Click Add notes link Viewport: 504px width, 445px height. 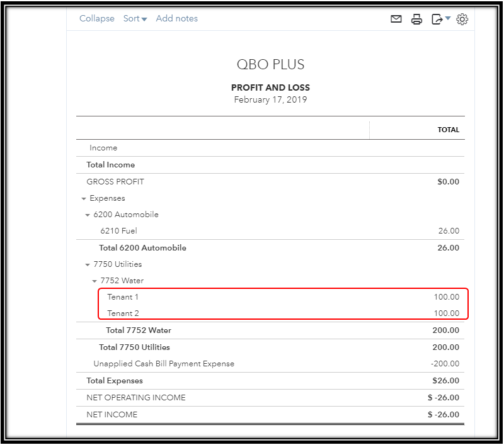tap(177, 19)
